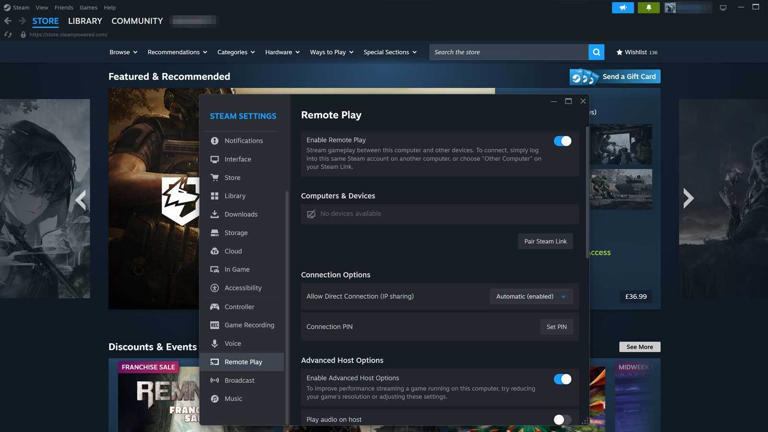Image resolution: width=768 pixels, height=432 pixels.
Task: Reload the store page
Action: [8, 35]
